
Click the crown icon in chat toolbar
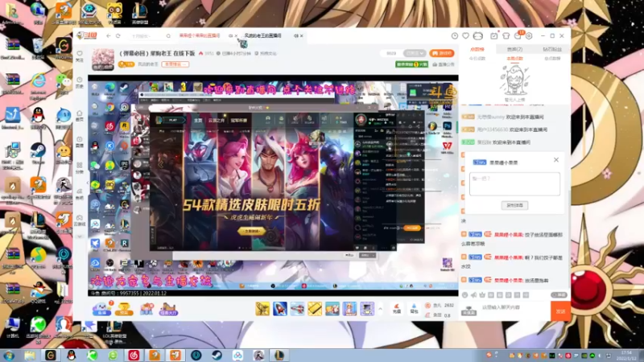pos(482,294)
